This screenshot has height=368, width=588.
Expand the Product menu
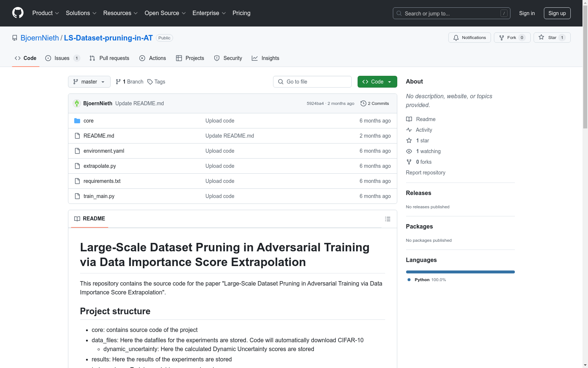[x=46, y=13]
